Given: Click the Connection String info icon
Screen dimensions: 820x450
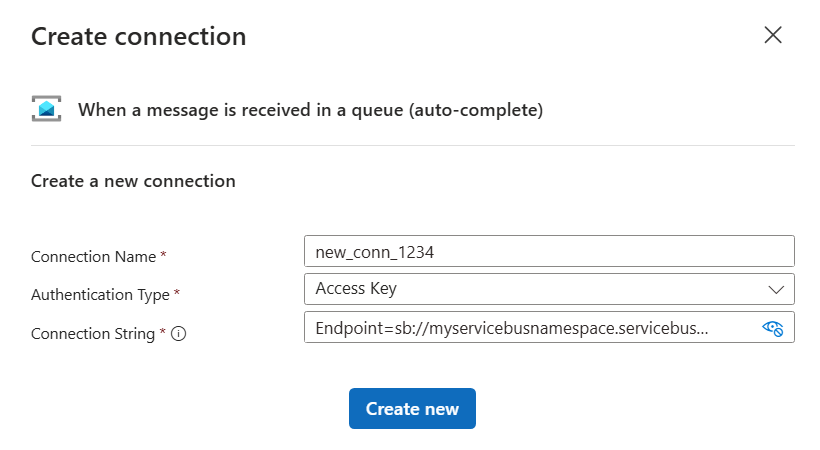Looking at the screenshot, I should (x=179, y=334).
